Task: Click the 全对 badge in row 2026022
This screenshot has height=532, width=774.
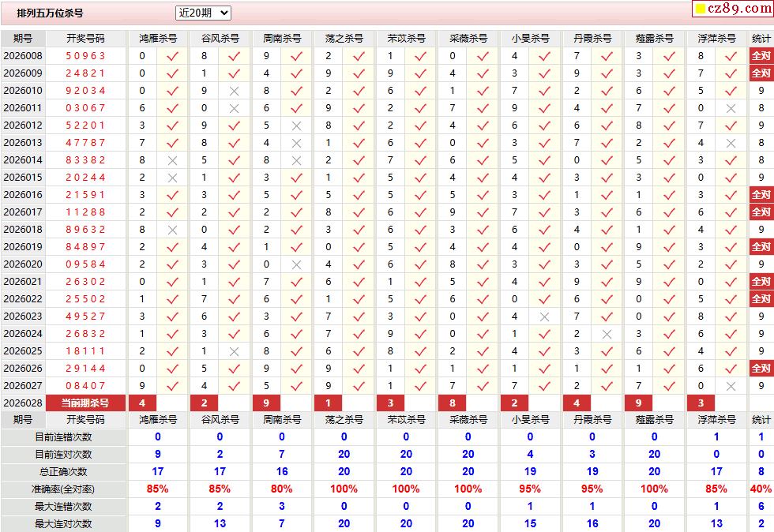Action: (761, 298)
